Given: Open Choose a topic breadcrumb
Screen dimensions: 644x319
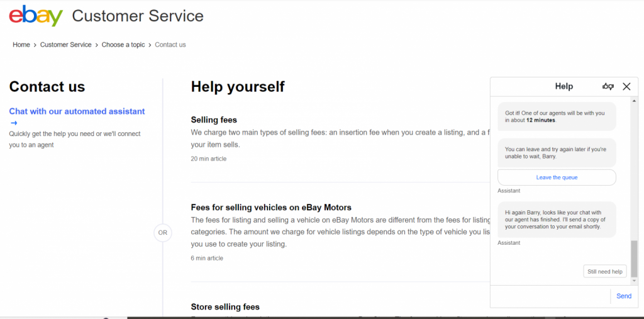Looking at the screenshot, I should [x=123, y=45].
